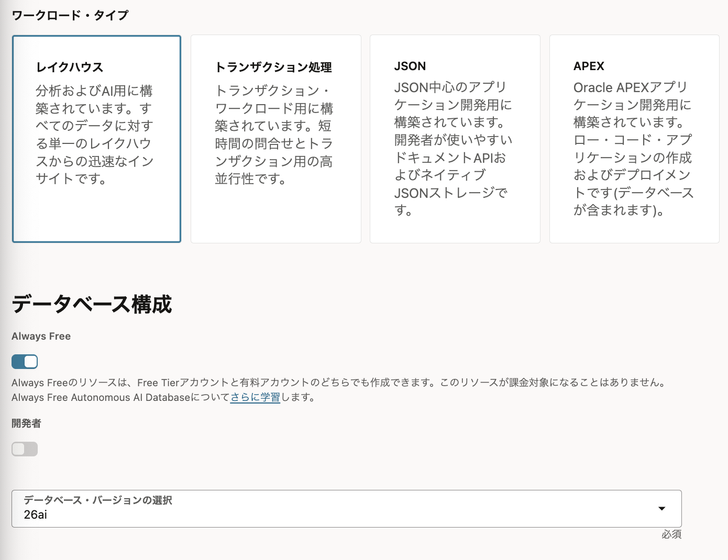Select the レイクハウス workload card
Screen dimensions: 728x560
click(x=96, y=139)
